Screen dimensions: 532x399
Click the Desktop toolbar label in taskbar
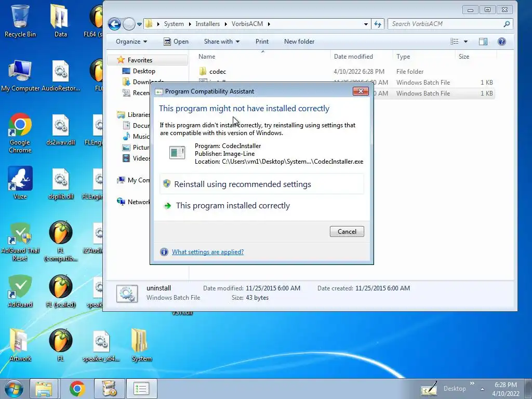[x=455, y=389]
